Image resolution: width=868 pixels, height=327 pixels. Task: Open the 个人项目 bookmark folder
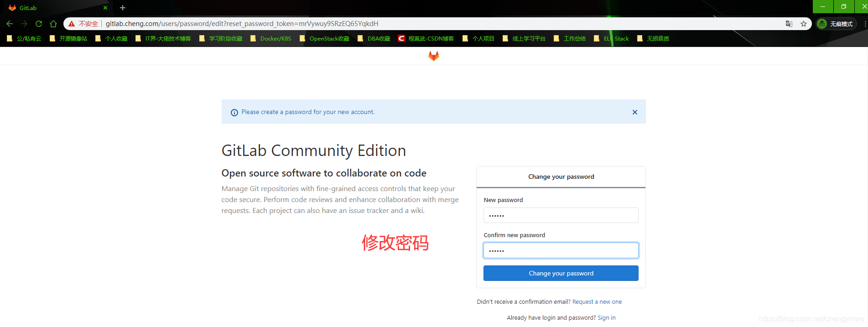pyautogui.click(x=478, y=39)
